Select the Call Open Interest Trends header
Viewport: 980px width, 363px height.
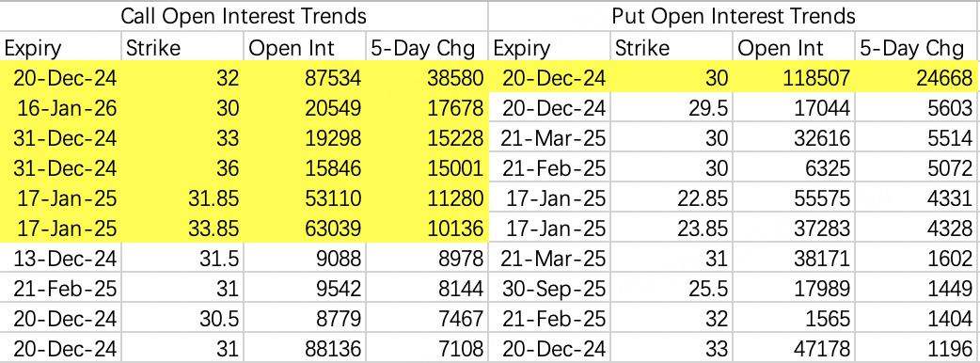(244, 16)
